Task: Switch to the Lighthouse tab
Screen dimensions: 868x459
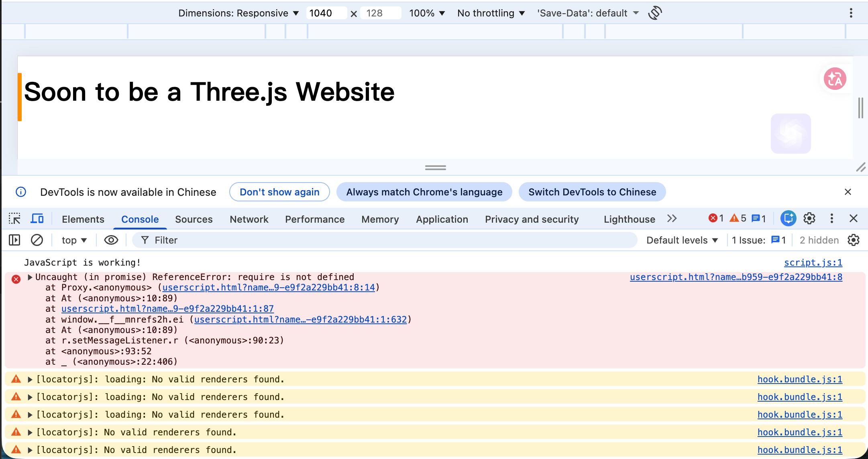Action: (630, 219)
